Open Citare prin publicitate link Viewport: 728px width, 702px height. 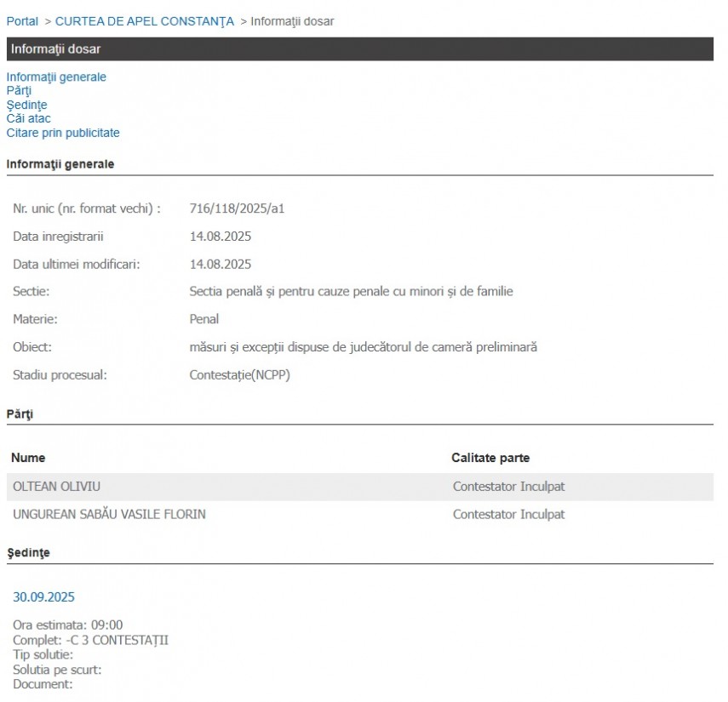(x=63, y=133)
